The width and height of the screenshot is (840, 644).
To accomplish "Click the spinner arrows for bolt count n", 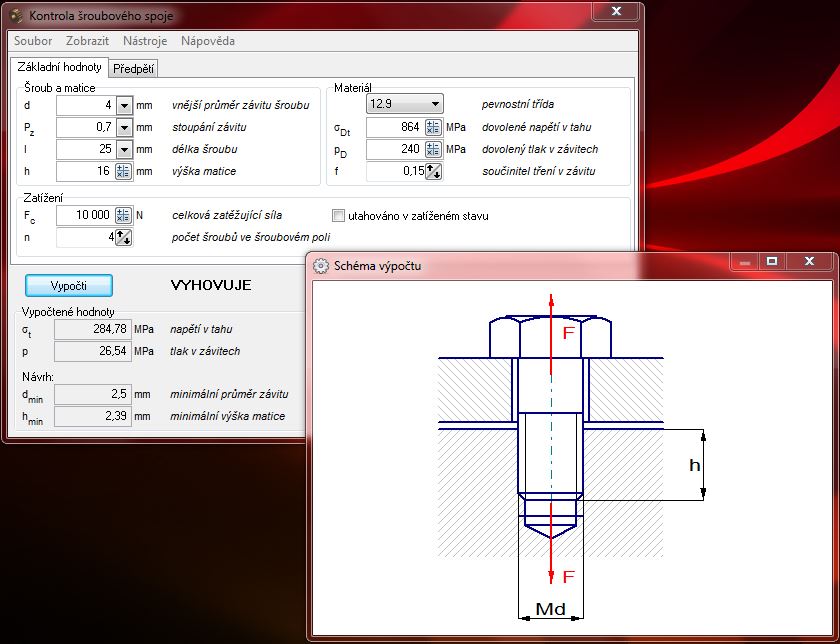I will click(123, 237).
